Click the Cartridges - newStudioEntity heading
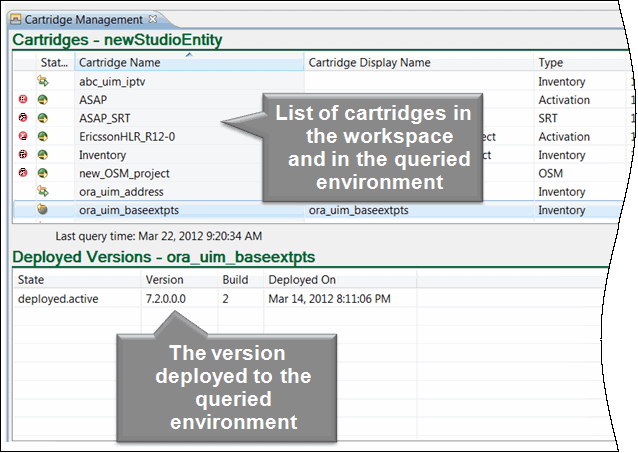638x453 pixels. pyautogui.click(x=117, y=40)
